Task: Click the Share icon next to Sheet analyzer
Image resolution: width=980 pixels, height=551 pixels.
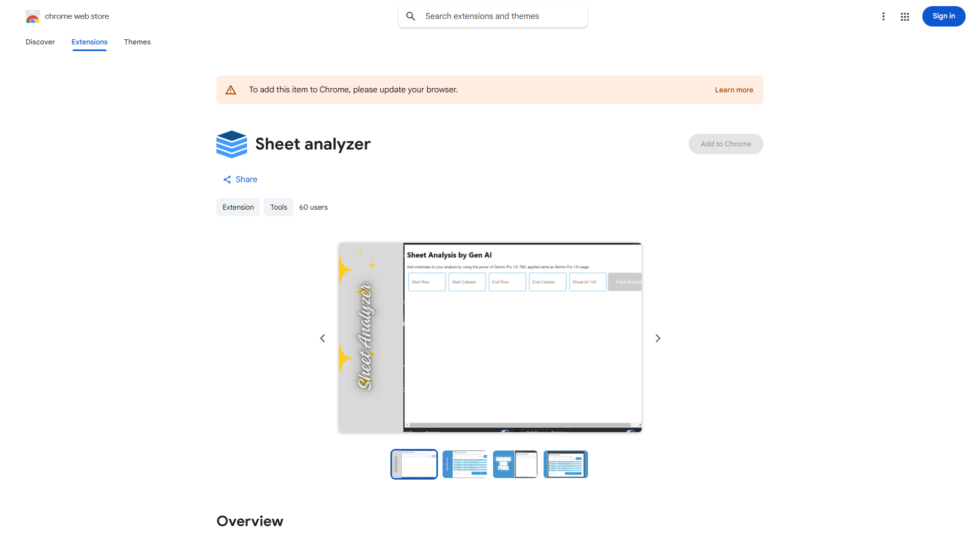Action: pyautogui.click(x=227, y=179)
